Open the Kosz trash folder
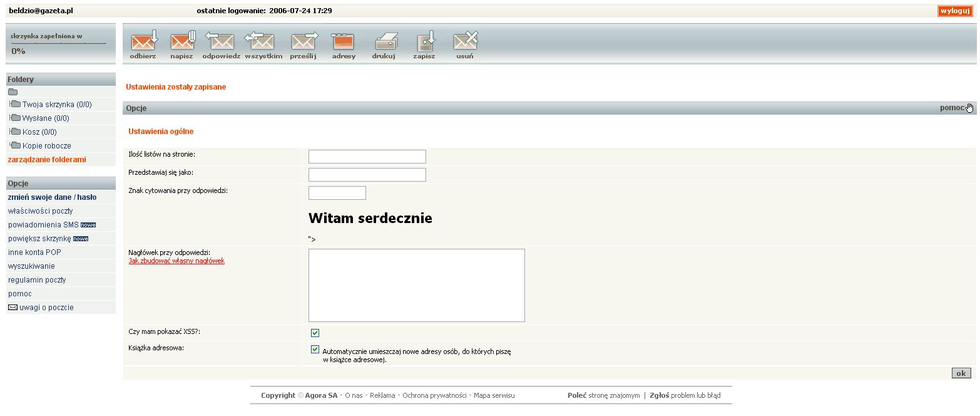Screen dimensions: 980x416 (x=39, y=132)
